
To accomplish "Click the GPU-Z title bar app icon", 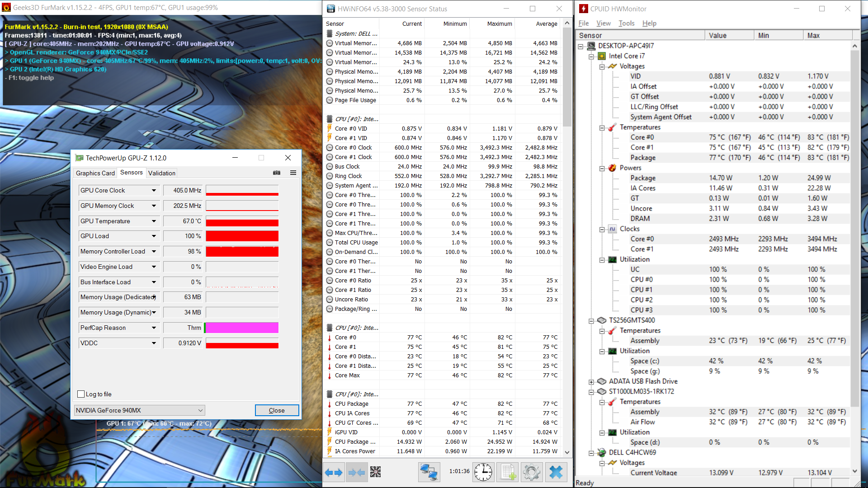I will click(x=79, y=158).
